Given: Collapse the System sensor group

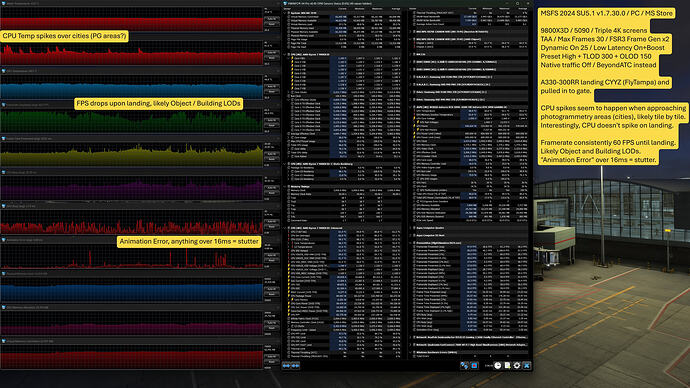Looking at the screenshot, I should [x=286, y=13].
